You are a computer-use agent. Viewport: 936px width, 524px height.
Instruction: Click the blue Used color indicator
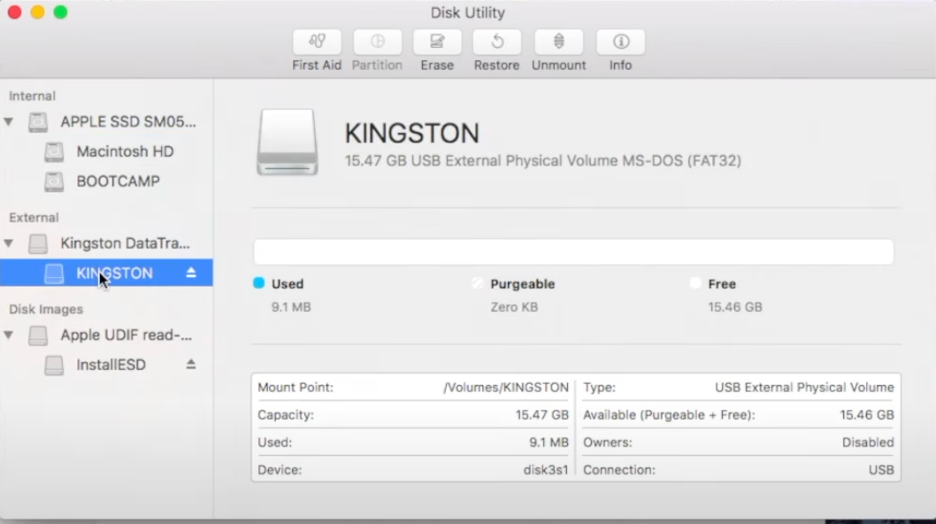(258, 283)
